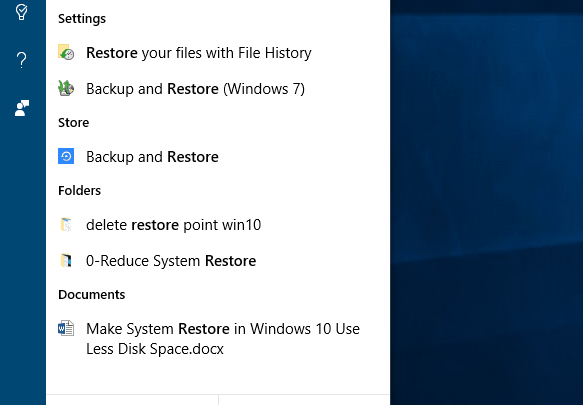Open Restore your files with File History
The height and width of the screenshot is (405, 583).
199,53
